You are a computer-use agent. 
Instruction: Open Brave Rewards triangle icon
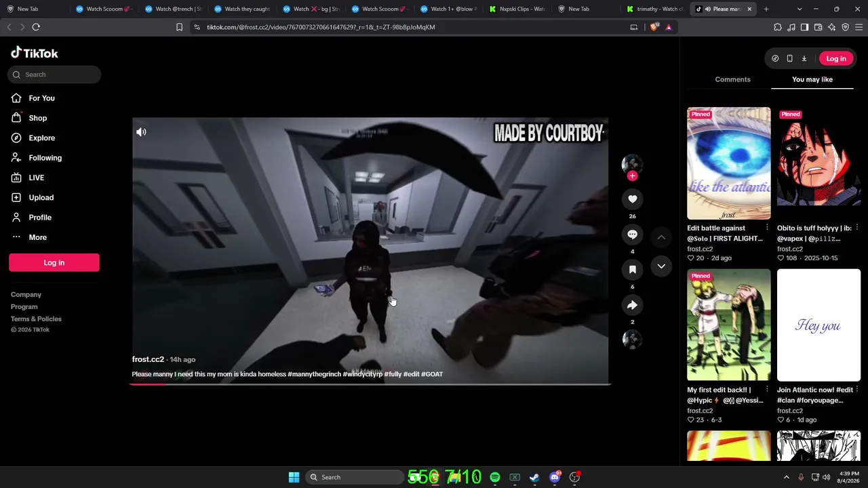pyautogui.click(x=669, y=27)
